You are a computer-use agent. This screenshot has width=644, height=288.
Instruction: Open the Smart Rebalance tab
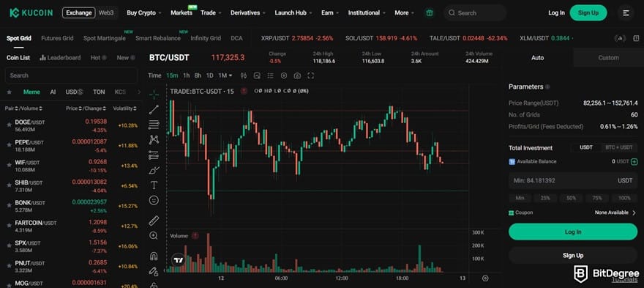(x=158, y=38)
